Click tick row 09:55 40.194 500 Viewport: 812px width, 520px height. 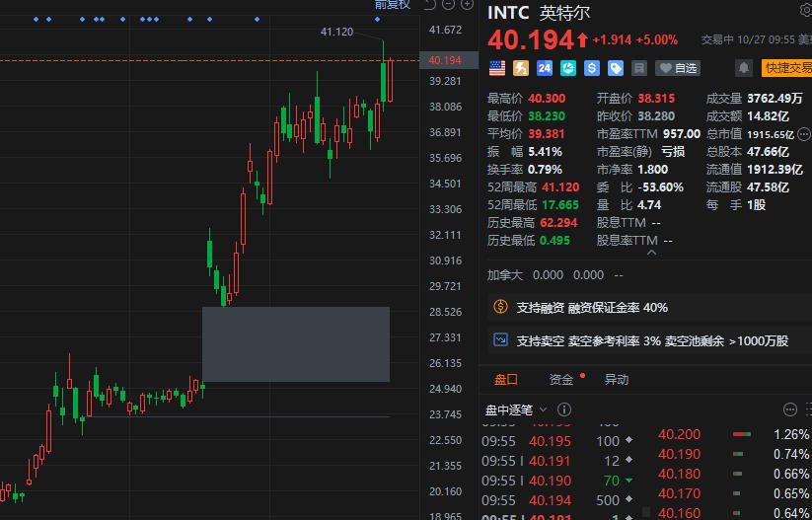coord(557,500)
